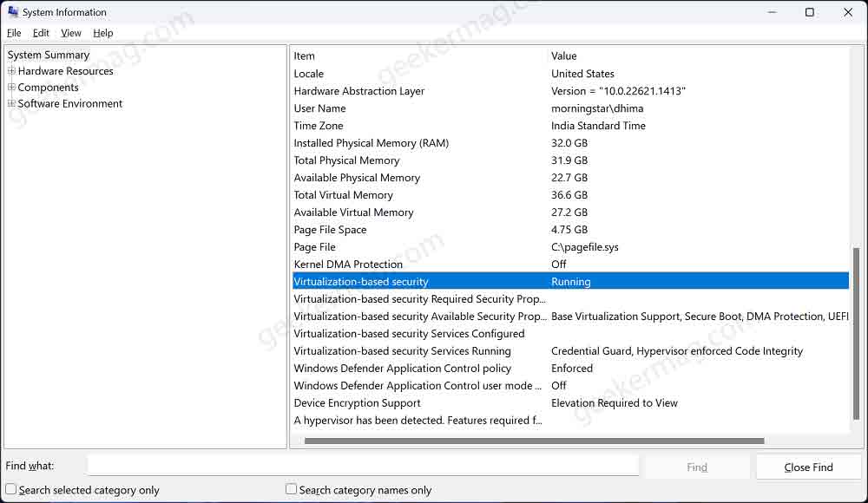Click the United States value
Viewport: 868px width, 503px height.
[x=582, y=74]
